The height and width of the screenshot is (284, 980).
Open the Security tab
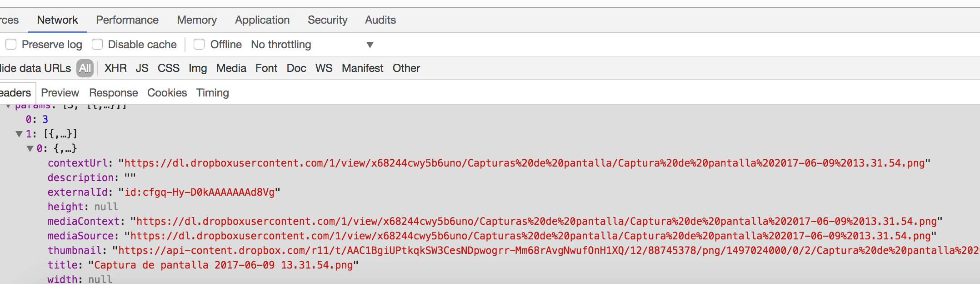(x=327, y=20)
